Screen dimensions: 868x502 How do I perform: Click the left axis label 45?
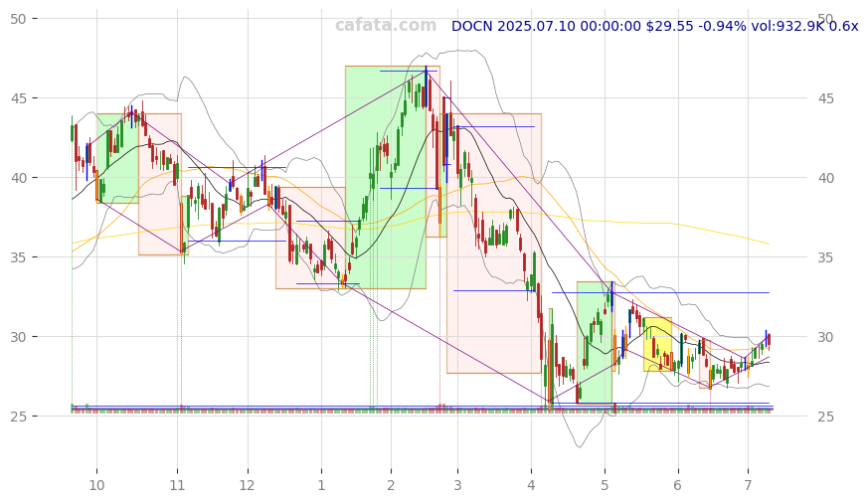(x=18, y=98)
